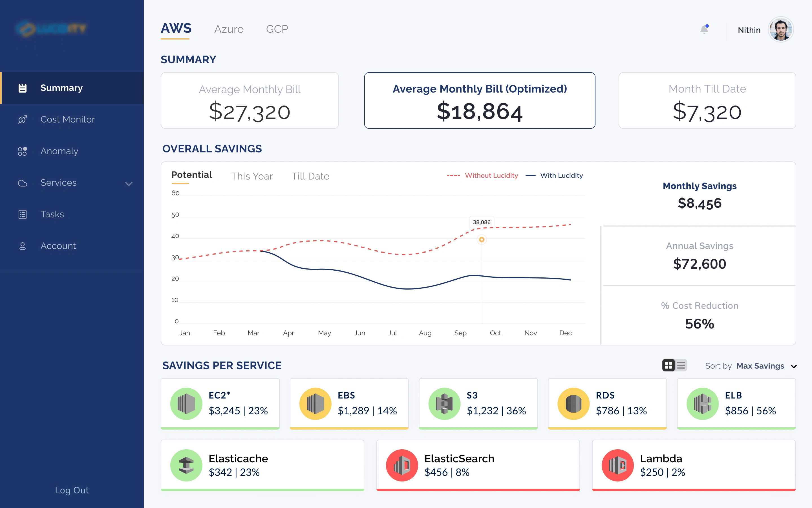Click Annual Savings $72,600 value
Viewport: 812px width, 508px height.
pyautogui.click(x=700, y=264)
